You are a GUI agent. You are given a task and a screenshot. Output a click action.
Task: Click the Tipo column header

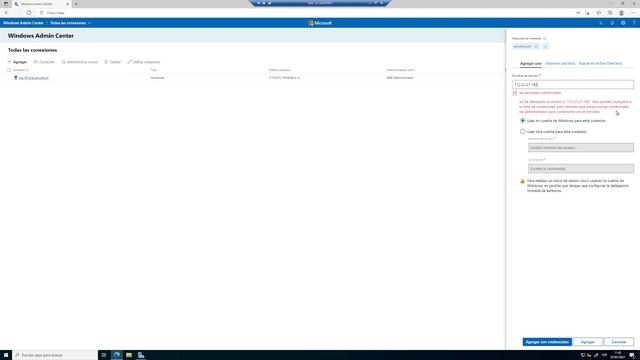click(x=153, y=70)
